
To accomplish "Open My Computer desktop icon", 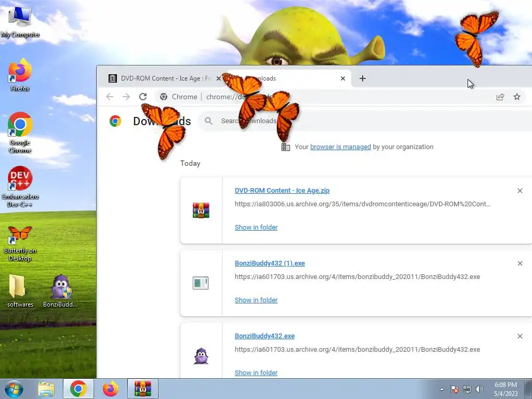I will (x=20, y=22).
